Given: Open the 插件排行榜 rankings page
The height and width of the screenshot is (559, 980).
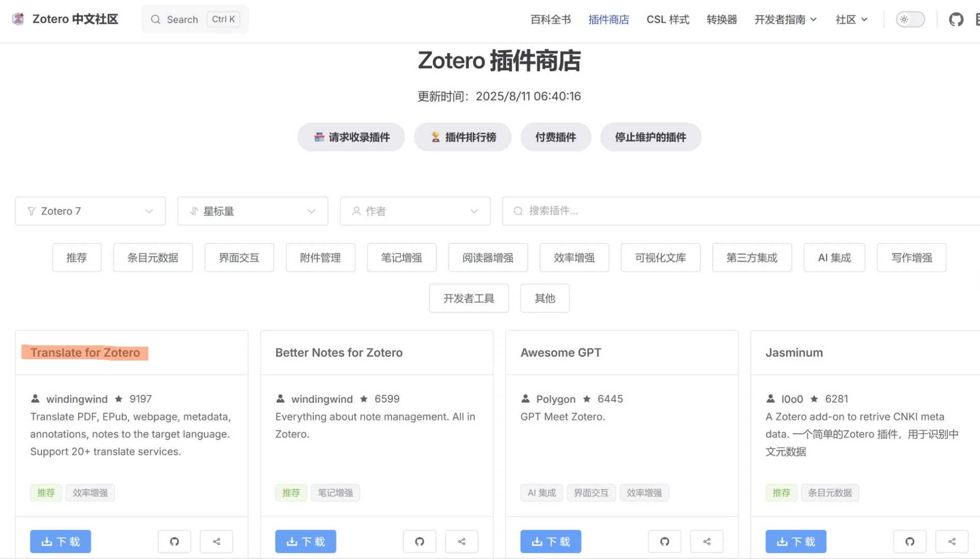Looking at the screenshot, I should tap(462, 137).
